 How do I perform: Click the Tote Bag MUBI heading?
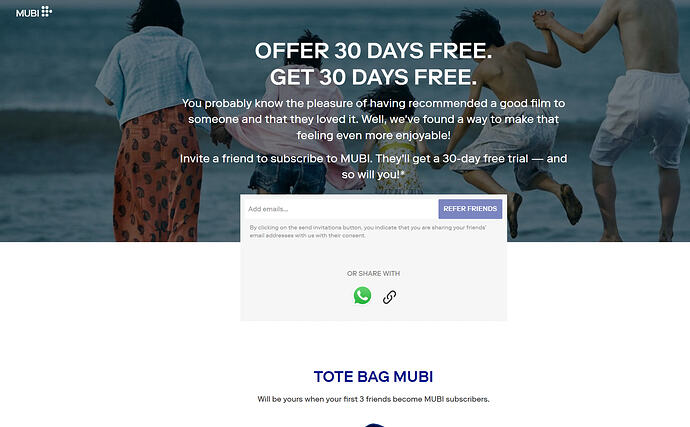373,377
